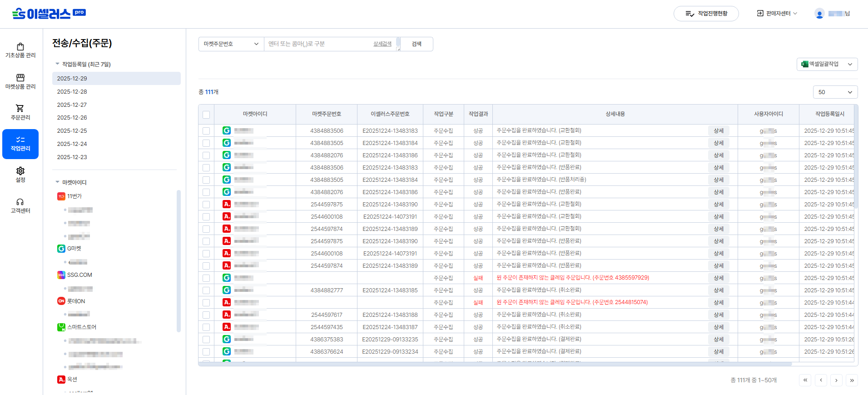Click the left filter panel's vertical scrollbar
This screenshot has width=868, height=395.
[179, 261]
